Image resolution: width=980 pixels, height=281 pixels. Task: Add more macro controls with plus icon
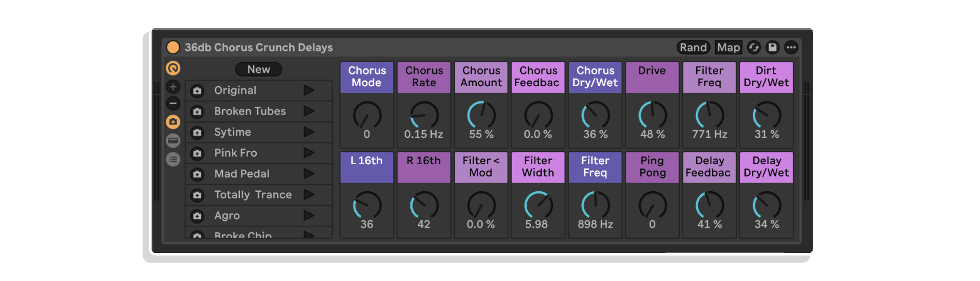pos(173,87)
